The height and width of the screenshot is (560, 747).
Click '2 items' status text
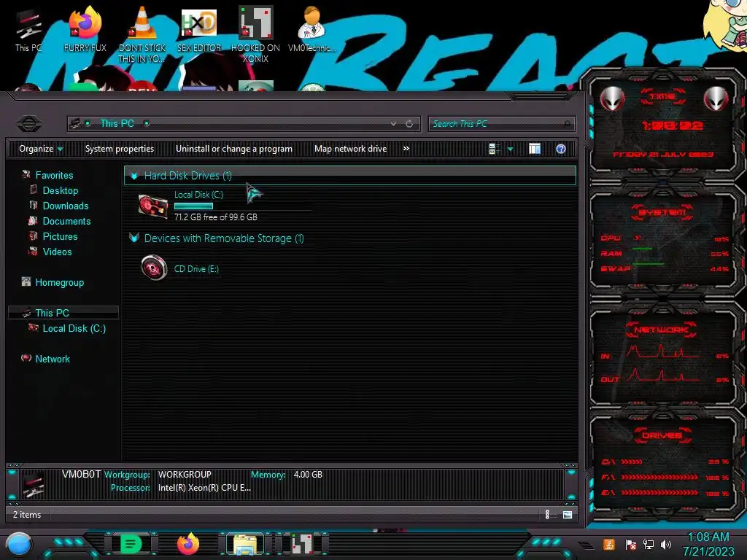point(27,515)
